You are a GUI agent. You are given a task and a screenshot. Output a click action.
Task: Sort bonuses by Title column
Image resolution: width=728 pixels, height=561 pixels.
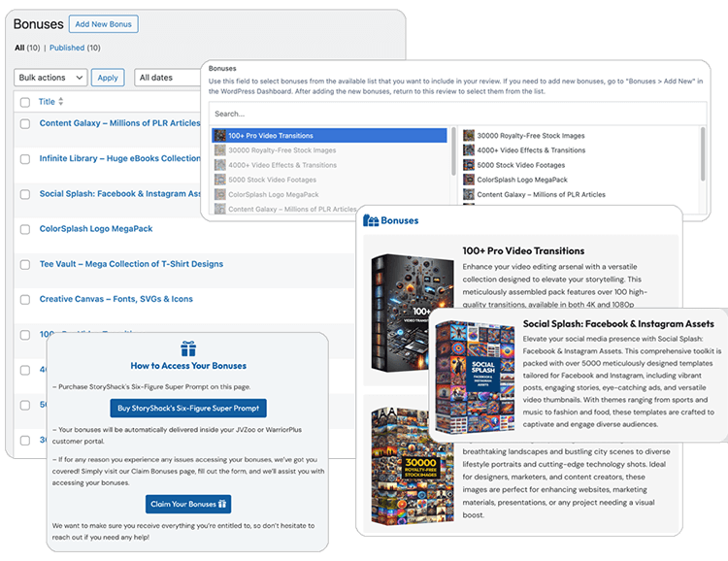[47, 102]
